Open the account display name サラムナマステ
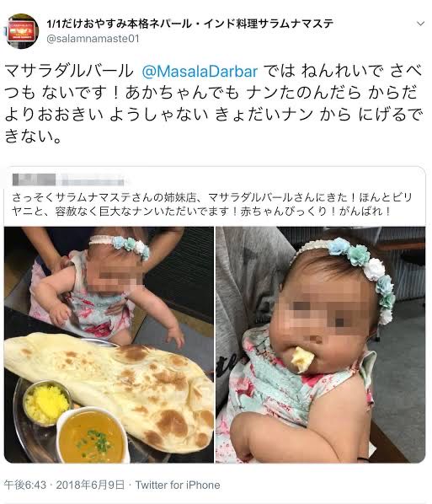 click(189, 24)
